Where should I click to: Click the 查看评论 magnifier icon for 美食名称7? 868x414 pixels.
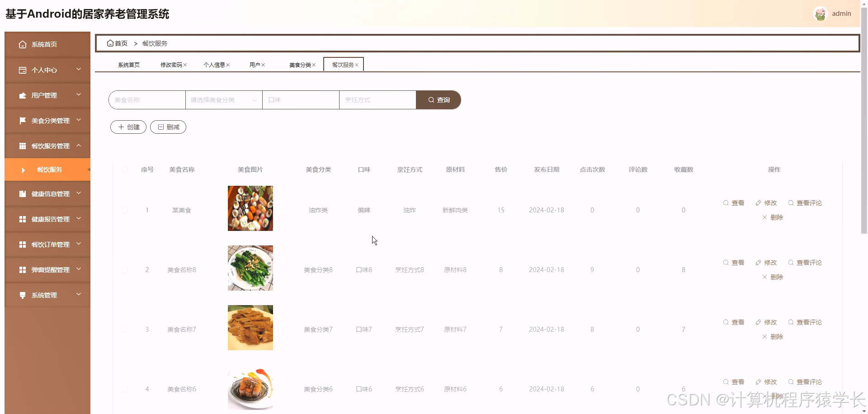pyautogui.click(x=791, y=322)
